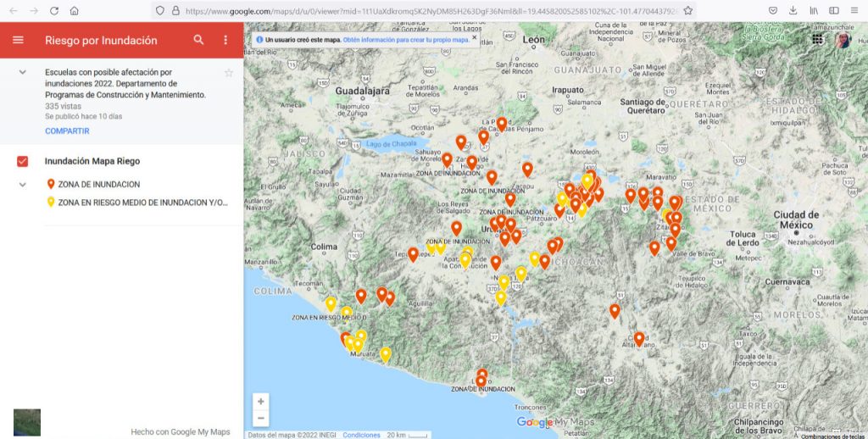
Task: Switch to satellite view thumbnail
Action: [27, 422]
